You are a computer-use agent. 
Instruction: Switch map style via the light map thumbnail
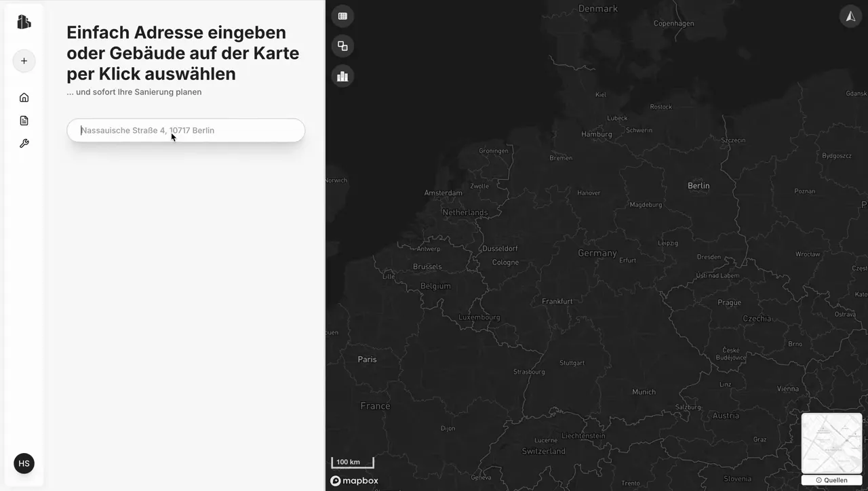tap(831, 443)
